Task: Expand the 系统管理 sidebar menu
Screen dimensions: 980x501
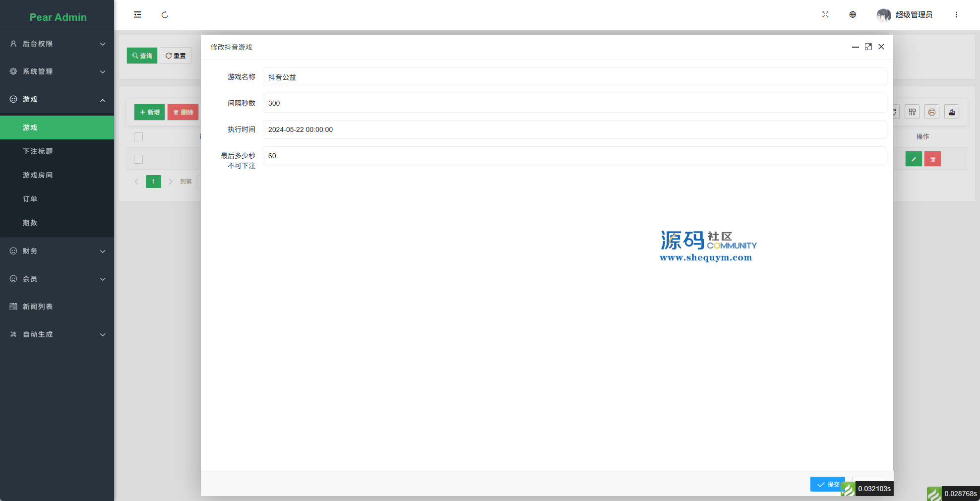Action: coord(57,71)
